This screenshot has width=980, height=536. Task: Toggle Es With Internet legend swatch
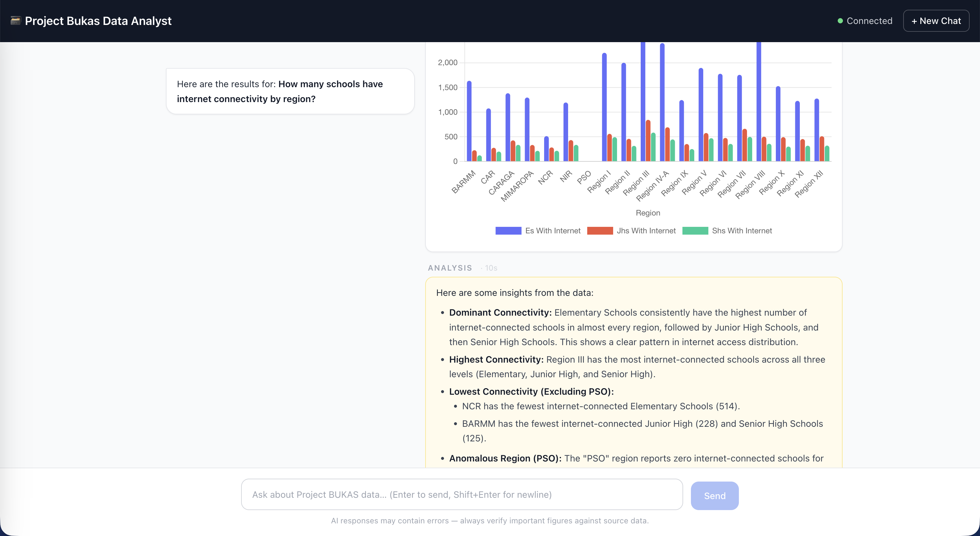(508, 230)
